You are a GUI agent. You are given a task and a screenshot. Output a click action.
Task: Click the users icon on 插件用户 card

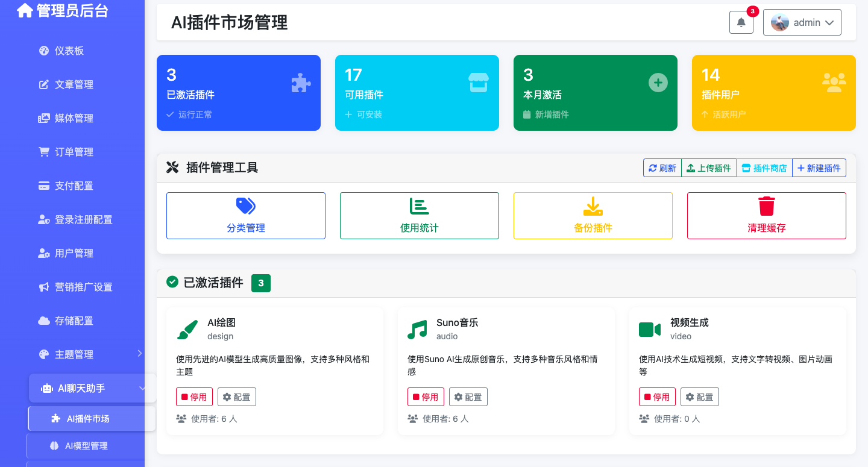pos(834,83)
